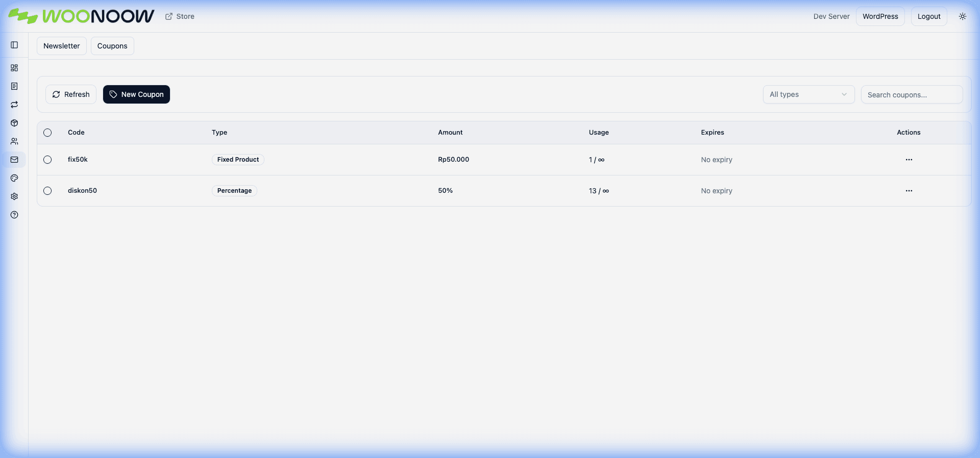Expand the All types filter dropdown
Image resolution: width=980 pixels, height=458 pixels.
tap(808, 94)
